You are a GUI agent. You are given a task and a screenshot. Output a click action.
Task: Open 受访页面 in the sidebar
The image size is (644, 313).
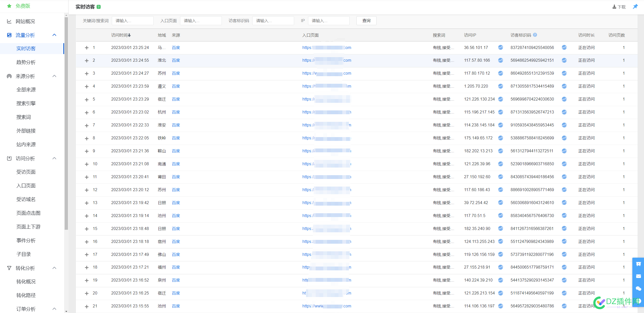click(26, 172)
